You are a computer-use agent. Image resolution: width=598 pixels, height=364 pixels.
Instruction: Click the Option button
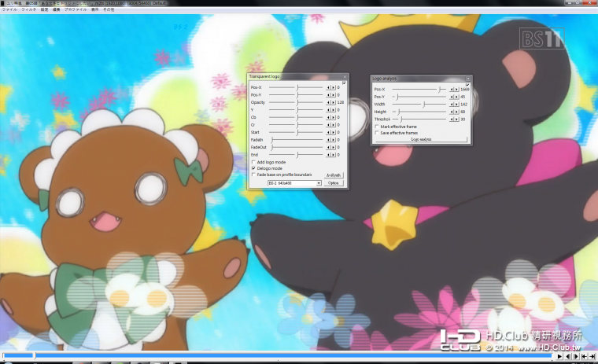point(334,183)
